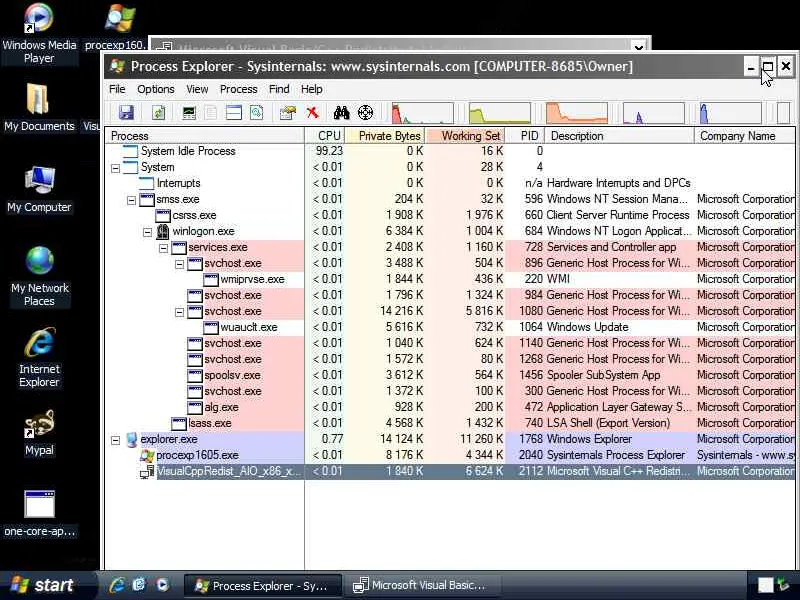This screenshot has width=800, height=600.
Task: Sort by Company Name column header
Action: pyautogui.click(x=745, y=136)
